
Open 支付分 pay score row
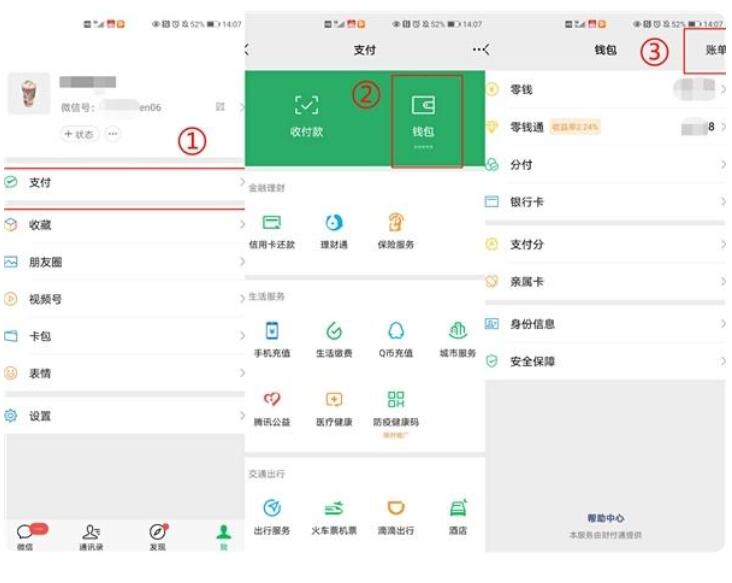(x=605, y=244)
